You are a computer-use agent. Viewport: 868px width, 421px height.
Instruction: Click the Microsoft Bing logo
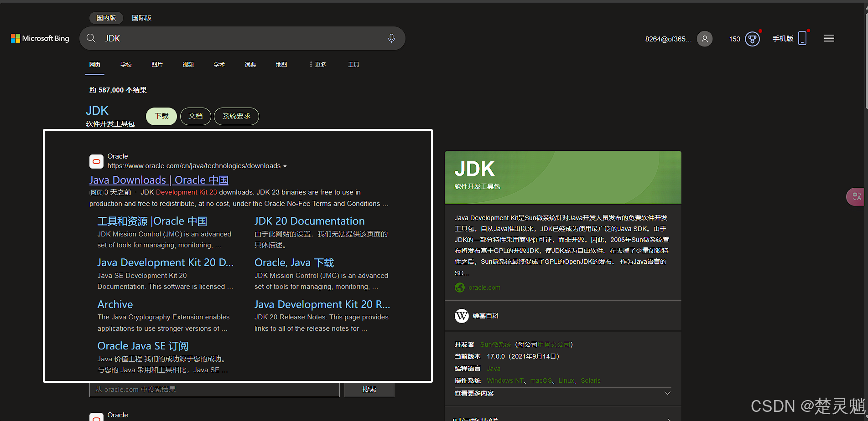point(40,38)
